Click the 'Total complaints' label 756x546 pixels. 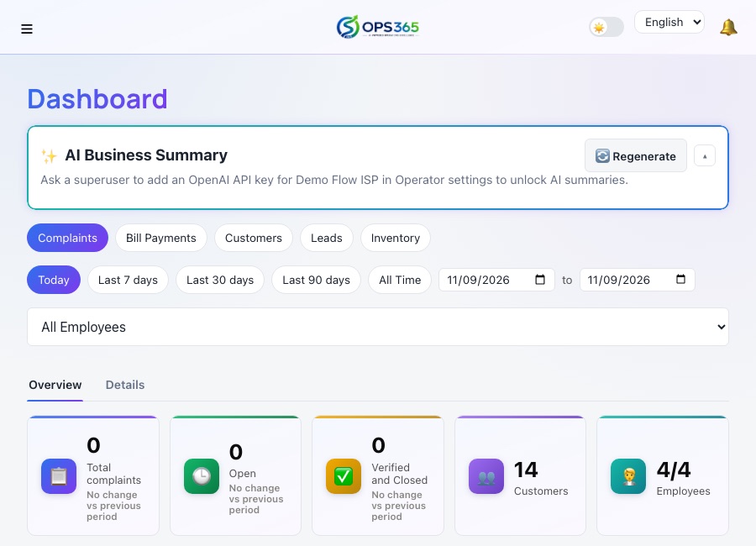(x=113, y=474)
